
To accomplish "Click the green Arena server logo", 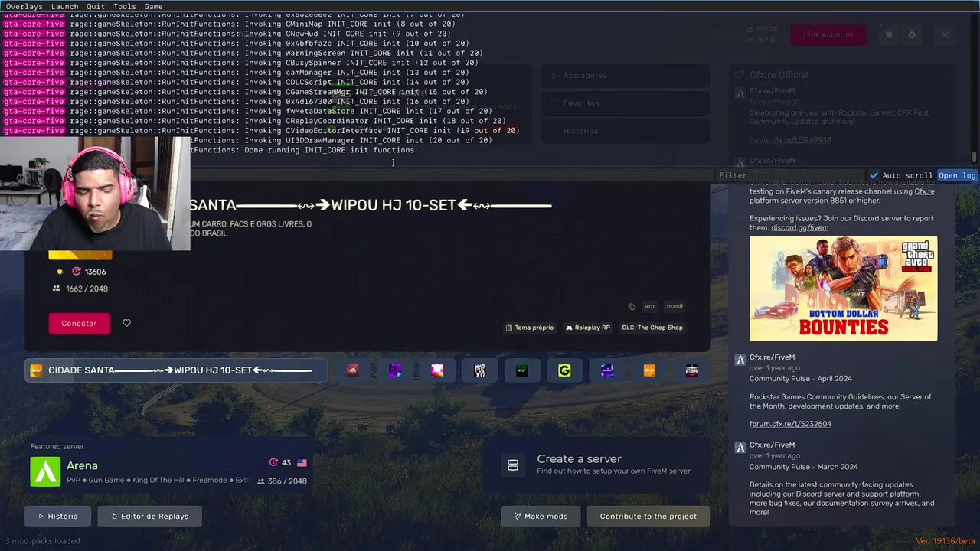I will pos(45,471).
